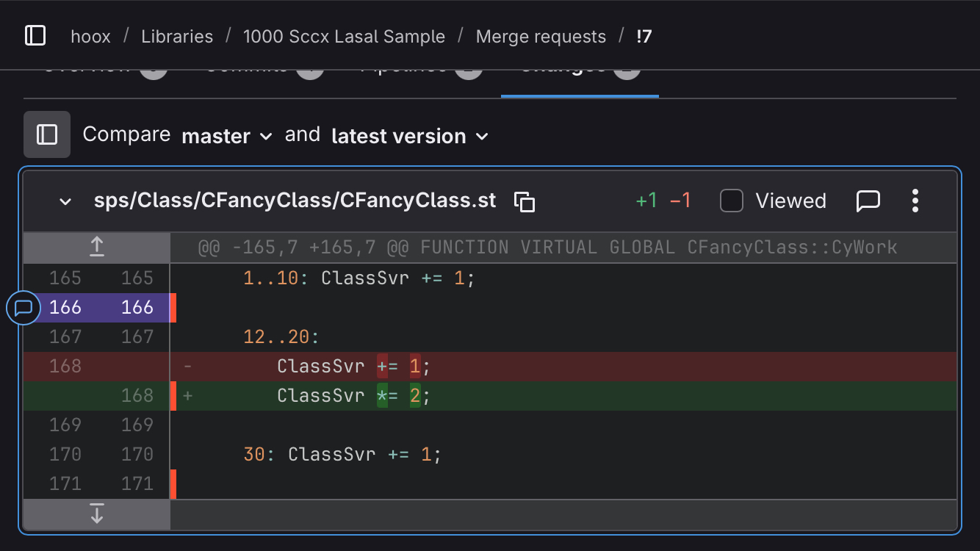Click the '1..10: ClassSvr += 1;' line
This screenshot has width=980, height=551.
(x=564, y=278)
